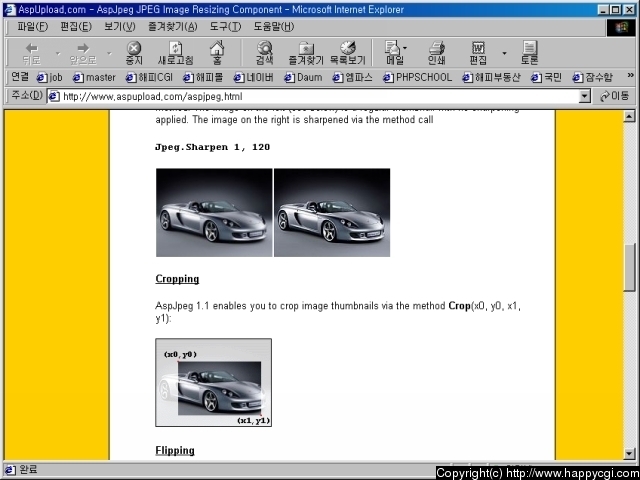Screen dimensions: 640x480
Task: Open the 즐겨찾기 toolbar favorites pane
Action: point(306,53)
